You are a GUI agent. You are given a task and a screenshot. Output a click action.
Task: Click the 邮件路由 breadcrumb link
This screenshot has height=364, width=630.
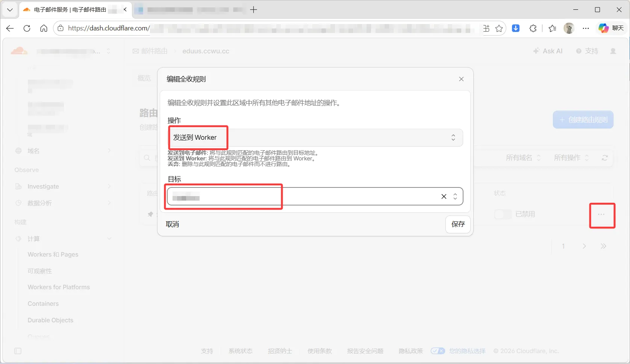pyautogui.click(x=150, y=51)
